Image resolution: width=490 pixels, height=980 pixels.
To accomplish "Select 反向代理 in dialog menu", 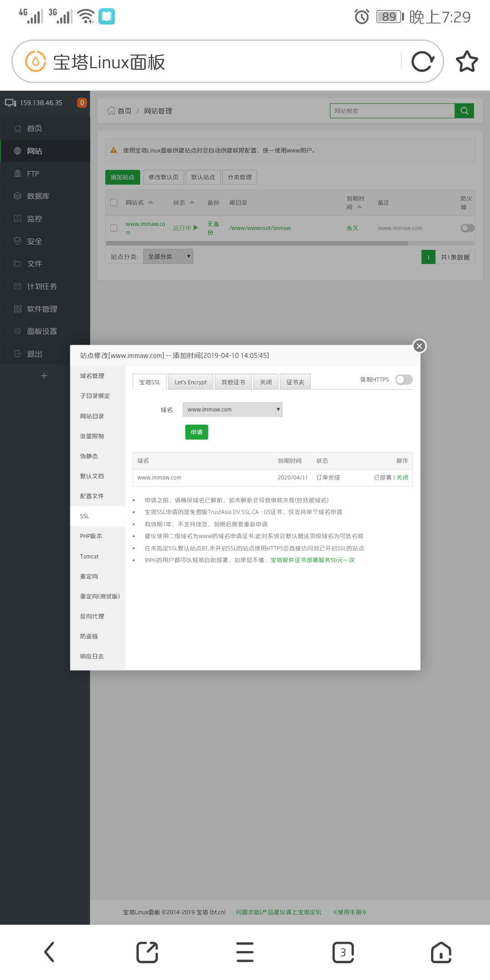I will pos(98,616).
